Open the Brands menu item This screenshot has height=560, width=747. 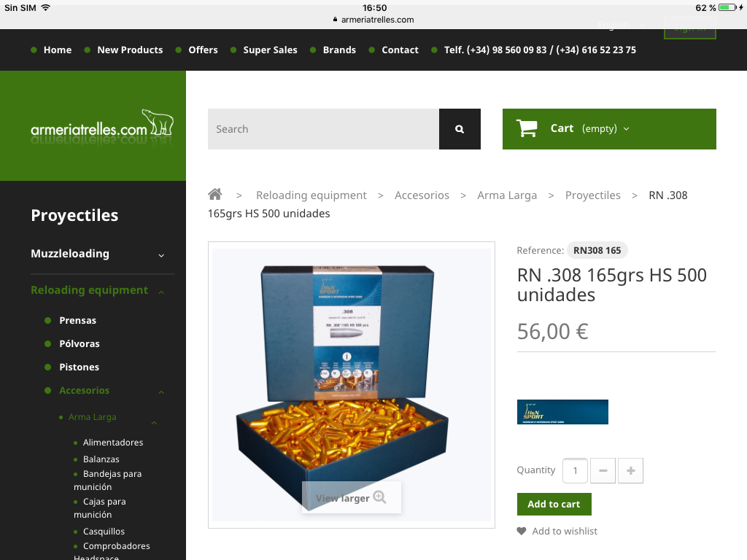point(339,50)
